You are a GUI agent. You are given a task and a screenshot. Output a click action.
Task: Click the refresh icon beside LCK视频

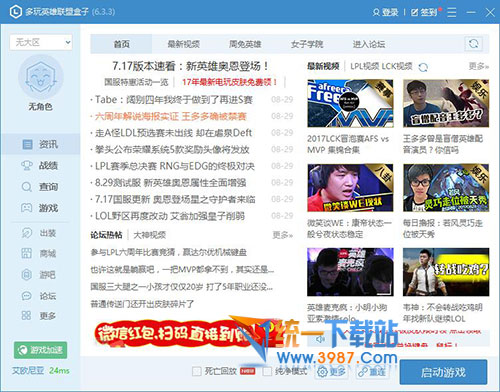pos(423,67)
